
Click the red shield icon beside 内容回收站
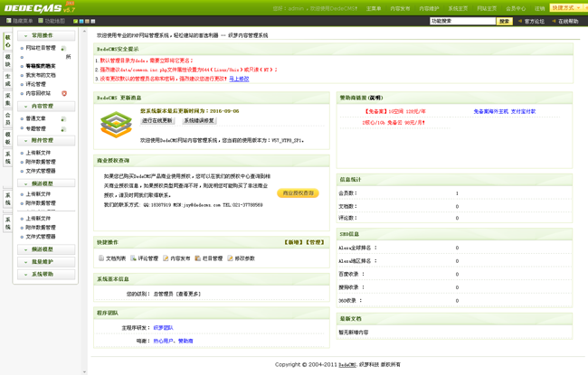pyautogui.click(x=64, y=93)
